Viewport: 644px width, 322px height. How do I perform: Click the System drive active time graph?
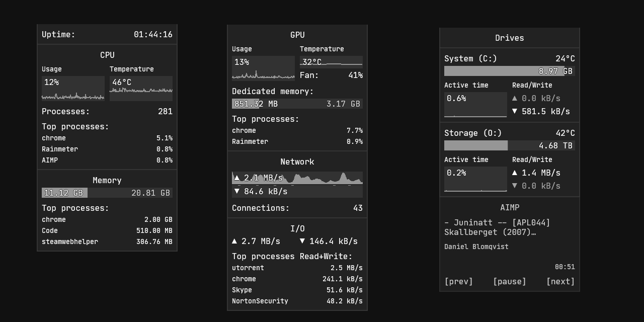[x=475, y=105]
